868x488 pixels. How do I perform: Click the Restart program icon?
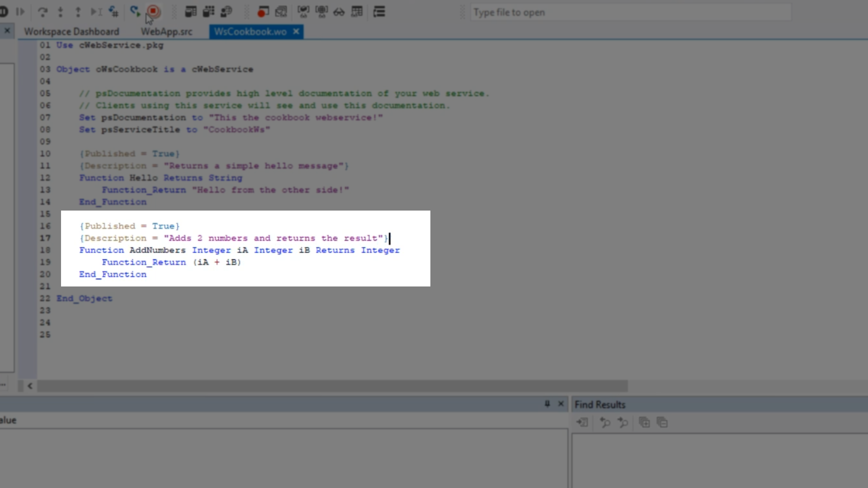click(x=134, y=11)
